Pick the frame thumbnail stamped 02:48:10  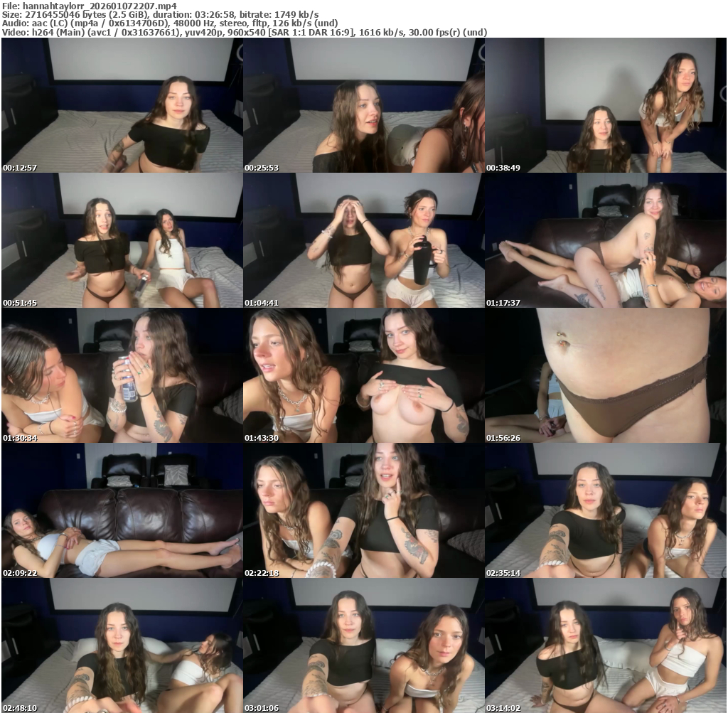pyautogui.click(x=122, y=645)
